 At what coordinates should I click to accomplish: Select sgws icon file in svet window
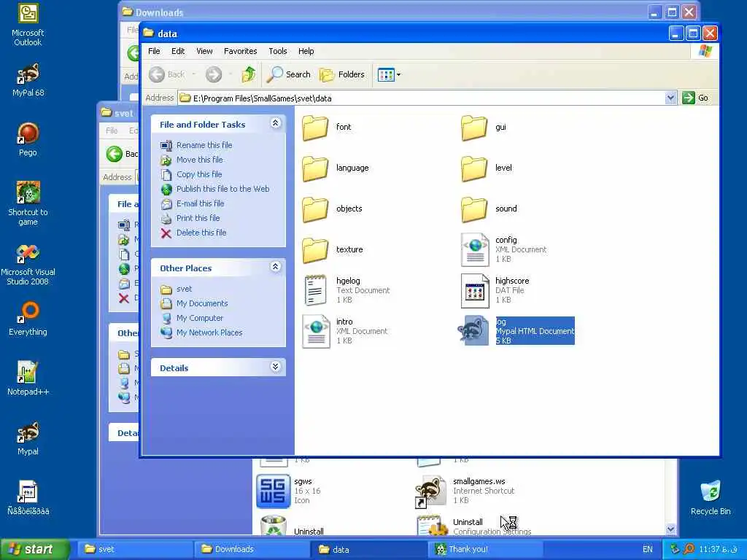(273, 491)
